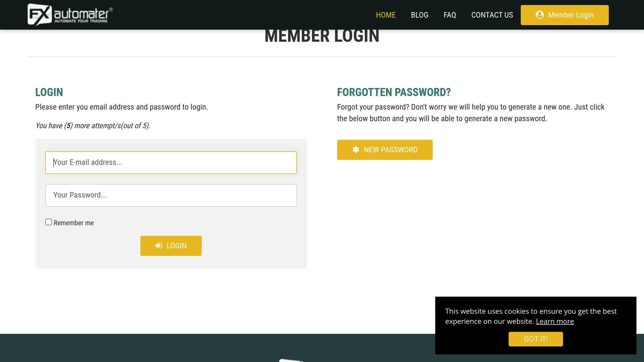
Task: Click the user icon in Member Login
Action: click(x=540, y=15)
